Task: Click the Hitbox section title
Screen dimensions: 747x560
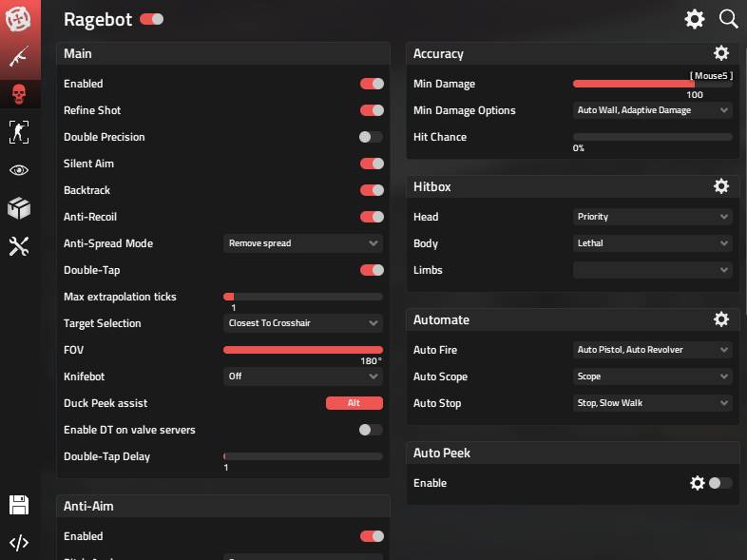Action: [x=432, y=187]
